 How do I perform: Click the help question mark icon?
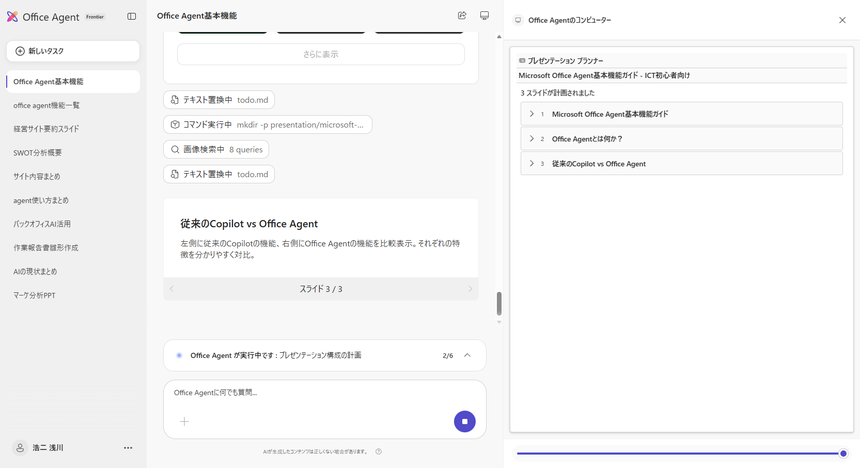pyautogui.click(x=378, y=451)
